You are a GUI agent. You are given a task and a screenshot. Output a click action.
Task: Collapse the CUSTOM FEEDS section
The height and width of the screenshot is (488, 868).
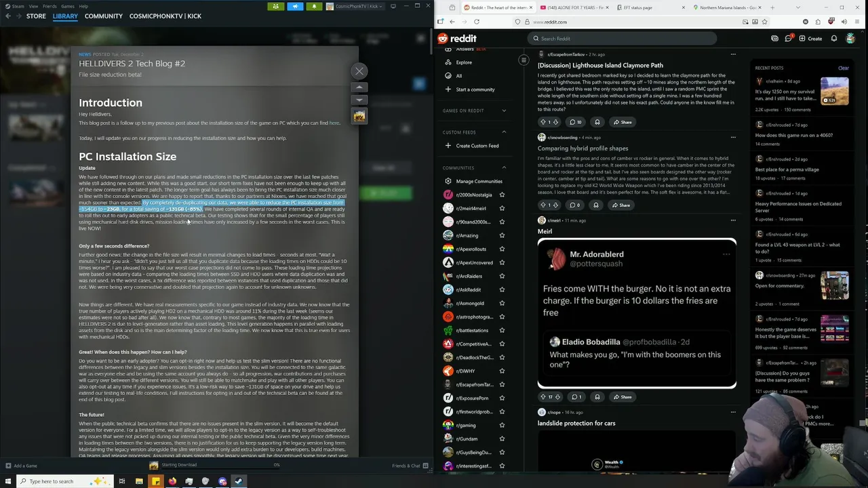[x=504, y=132]
